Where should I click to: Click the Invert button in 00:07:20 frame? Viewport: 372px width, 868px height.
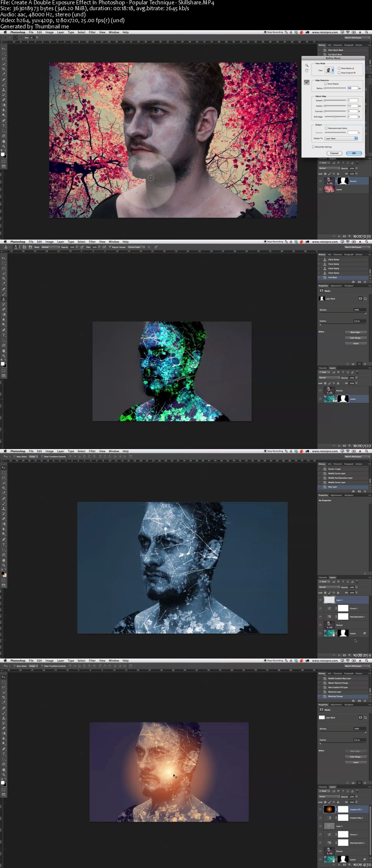(x=356, y=343)
